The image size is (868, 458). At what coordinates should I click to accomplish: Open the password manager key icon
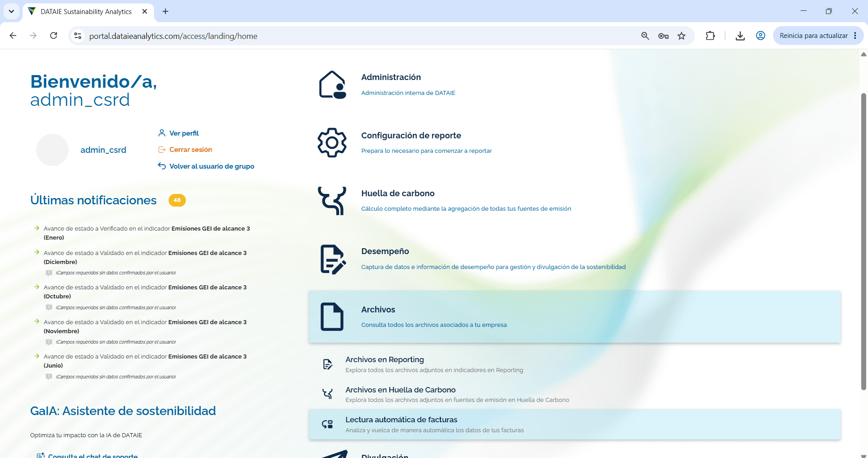click(x=663, y=36)
